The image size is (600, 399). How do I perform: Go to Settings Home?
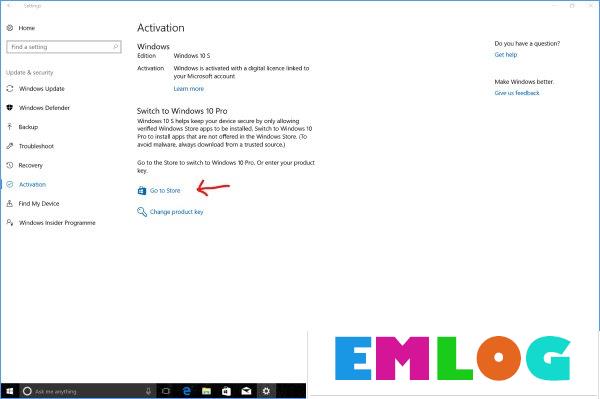click(x=26, y=28)
